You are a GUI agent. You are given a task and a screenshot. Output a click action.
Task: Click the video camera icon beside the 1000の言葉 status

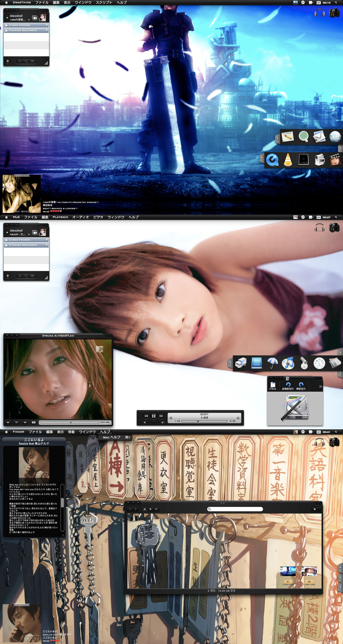[x=35, y=18]
